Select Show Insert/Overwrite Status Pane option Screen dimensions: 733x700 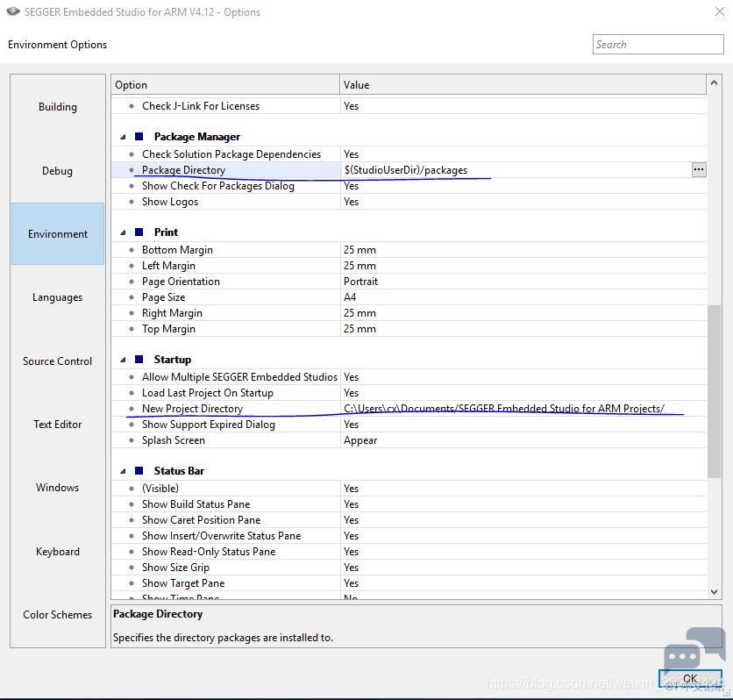(x=221, y=536)
